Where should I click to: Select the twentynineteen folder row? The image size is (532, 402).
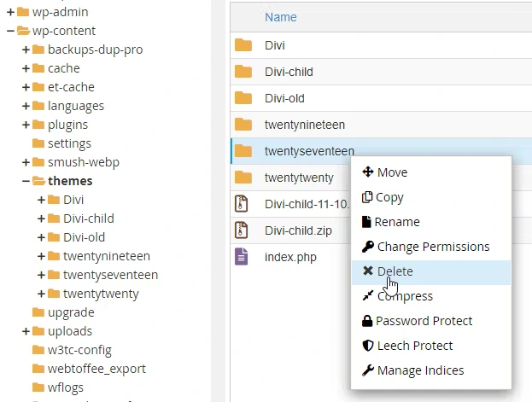click(304, 125)
